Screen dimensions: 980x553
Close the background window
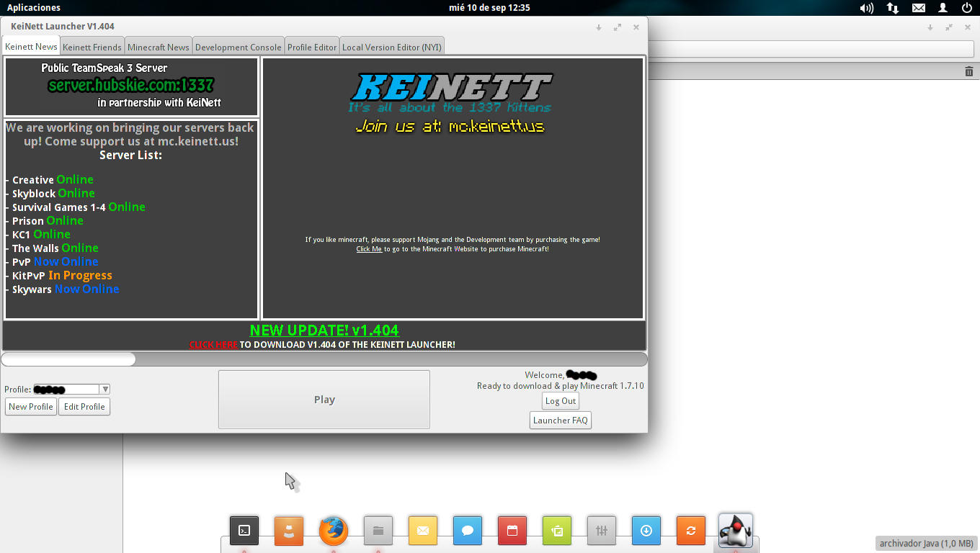click(x=968, y=27)
